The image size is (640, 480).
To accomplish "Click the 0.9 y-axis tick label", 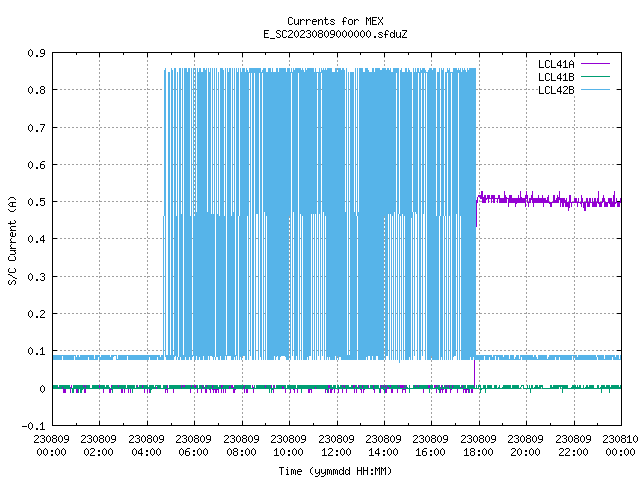I will [x=37, y=53].
